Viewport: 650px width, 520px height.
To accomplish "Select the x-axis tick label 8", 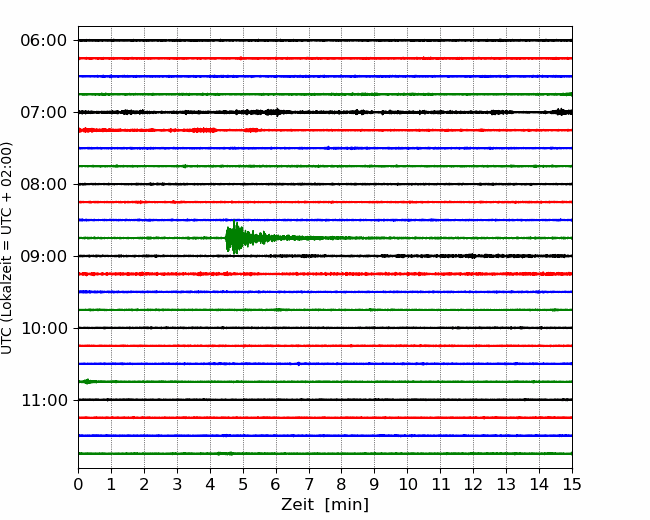I will [x=342, y=484].
